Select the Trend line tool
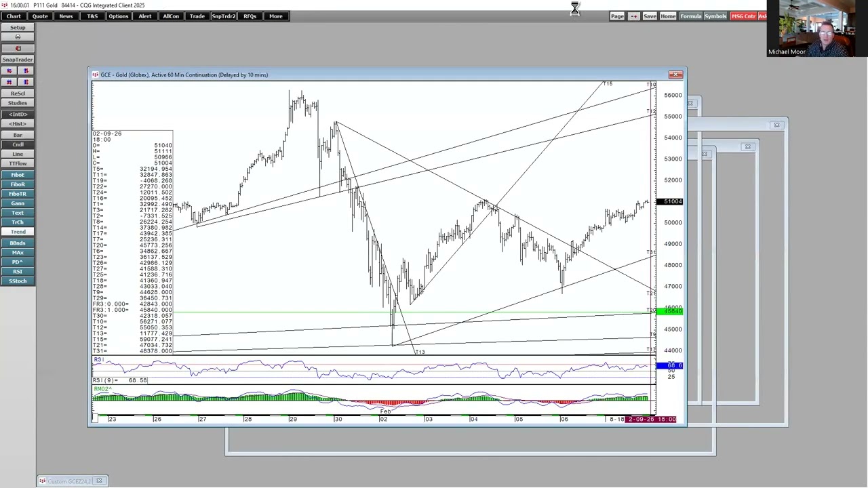The image size is (868, 488). (x=18, y=232)
